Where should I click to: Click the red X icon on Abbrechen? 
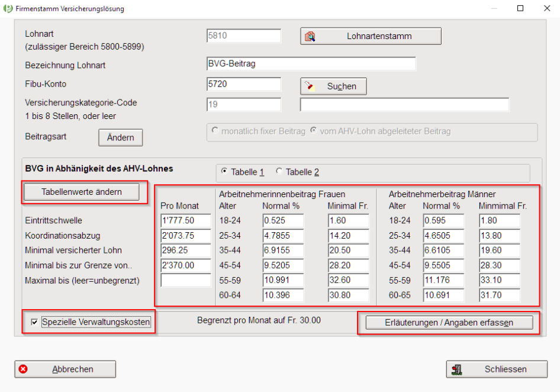coord(23,369)
